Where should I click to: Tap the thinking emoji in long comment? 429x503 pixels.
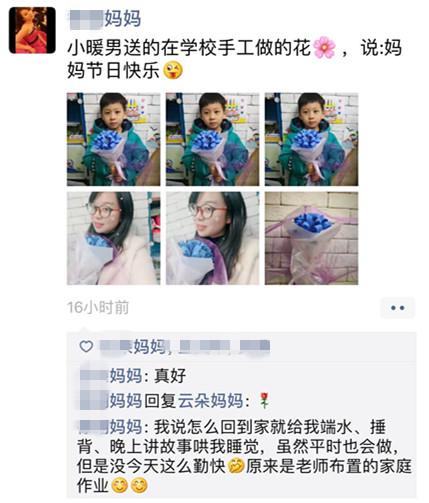click(x=236, y=466)
